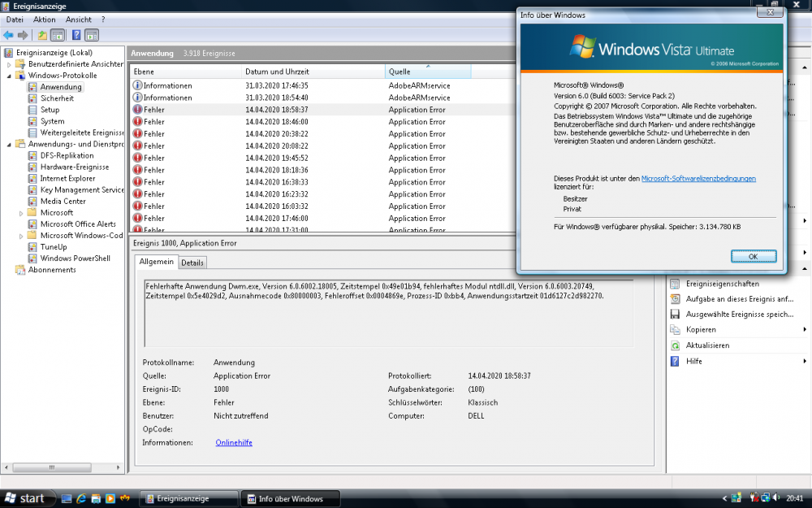
Task: Open the Kopieren submenu arrow
Action: coord(805,330)
